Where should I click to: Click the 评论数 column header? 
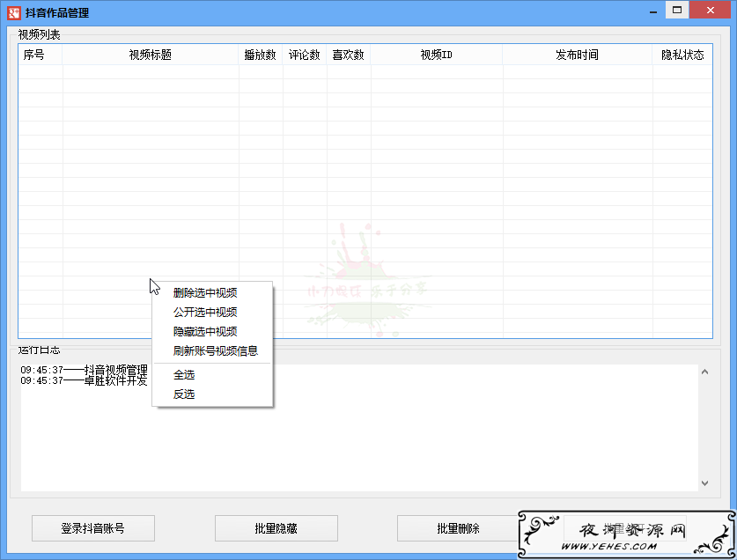[x=305, y=55]
